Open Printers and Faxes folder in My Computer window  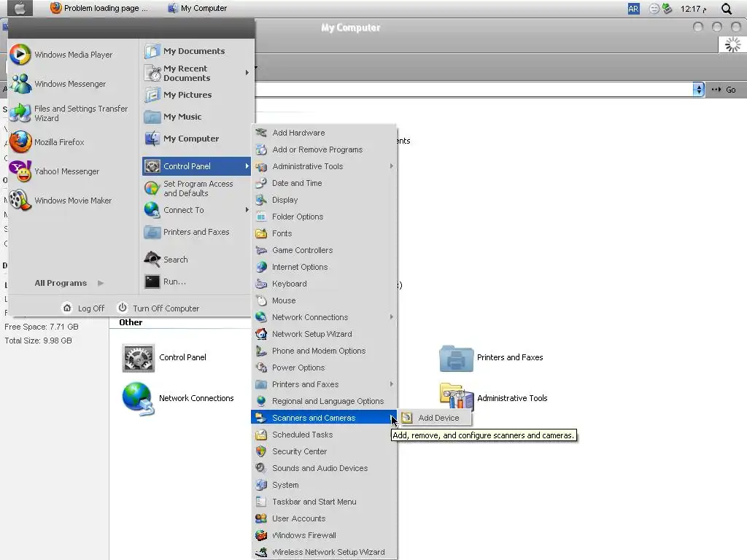pyautogui.click(x=456, y=358)
